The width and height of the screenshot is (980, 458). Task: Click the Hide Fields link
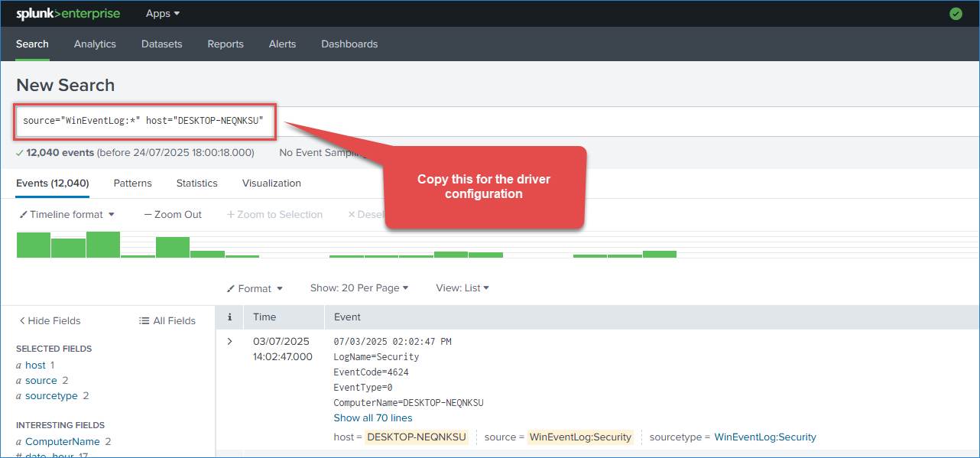pyautogui.click(x=50, y=321)
